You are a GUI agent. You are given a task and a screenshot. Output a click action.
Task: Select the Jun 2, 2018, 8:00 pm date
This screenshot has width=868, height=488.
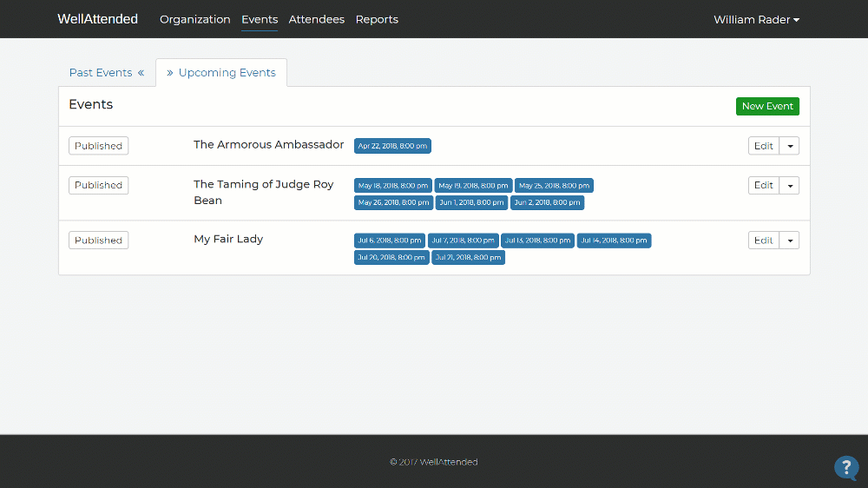pyautogui.click(x=547, y=202)
